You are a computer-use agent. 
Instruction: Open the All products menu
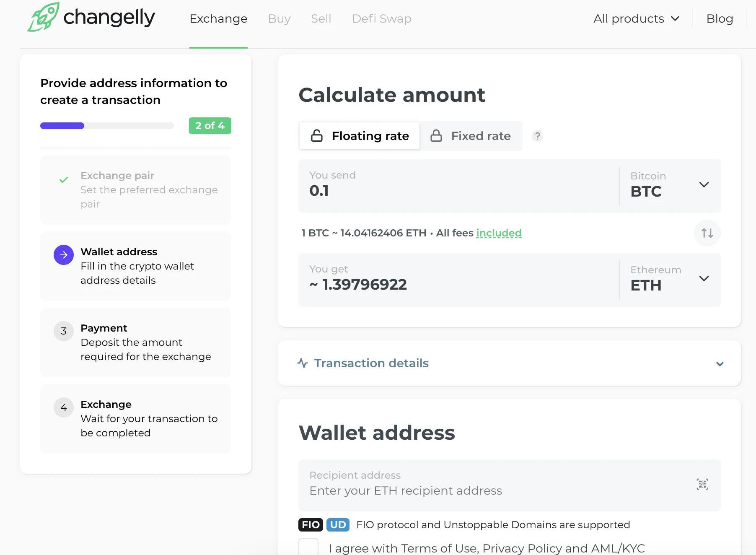click(x=636, y=18)
